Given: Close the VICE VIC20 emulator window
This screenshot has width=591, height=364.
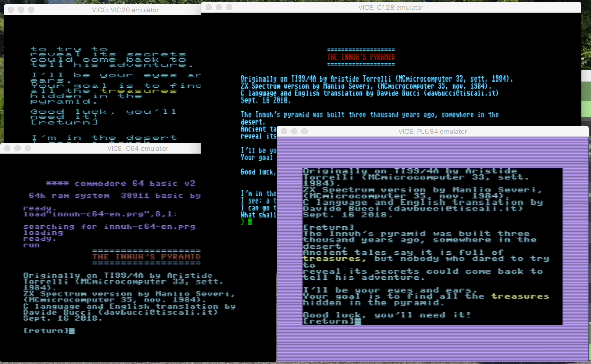Looking at the screenshot, I should [x=11, y=10].
